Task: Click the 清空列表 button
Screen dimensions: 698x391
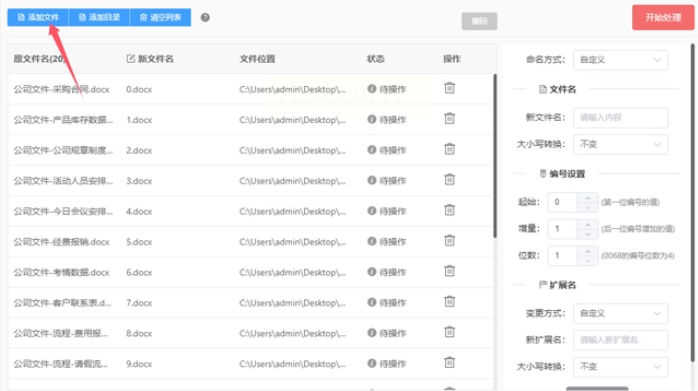Action: [160, 17]
